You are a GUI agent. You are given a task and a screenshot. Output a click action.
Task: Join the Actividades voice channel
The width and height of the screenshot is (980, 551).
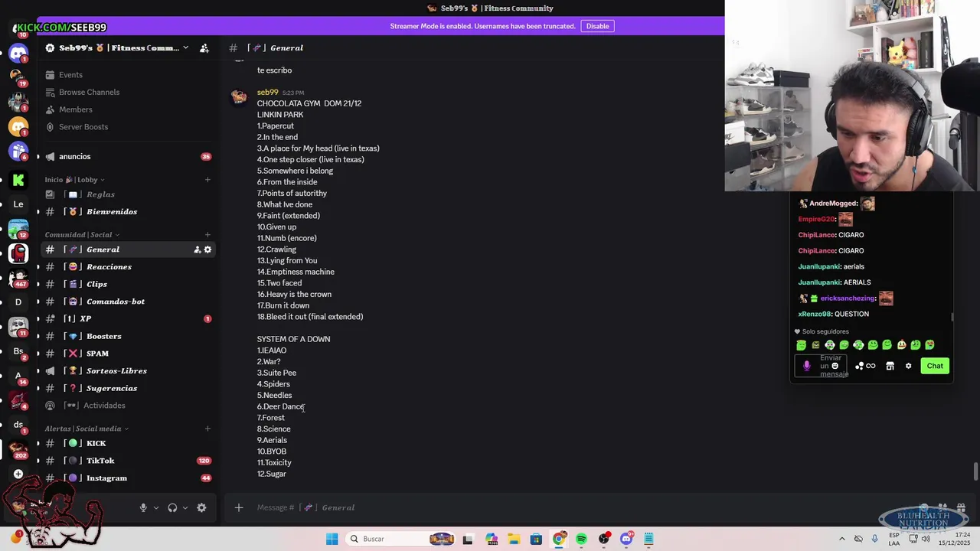coord(128,406)
